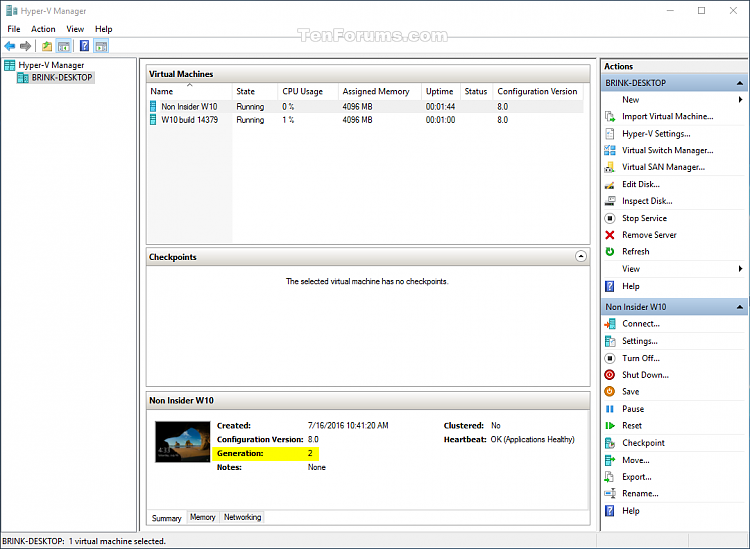Switch to the Memory tab
Image resolution: width=750 pixels, height=549 pixels.
[x=202, y=517]
